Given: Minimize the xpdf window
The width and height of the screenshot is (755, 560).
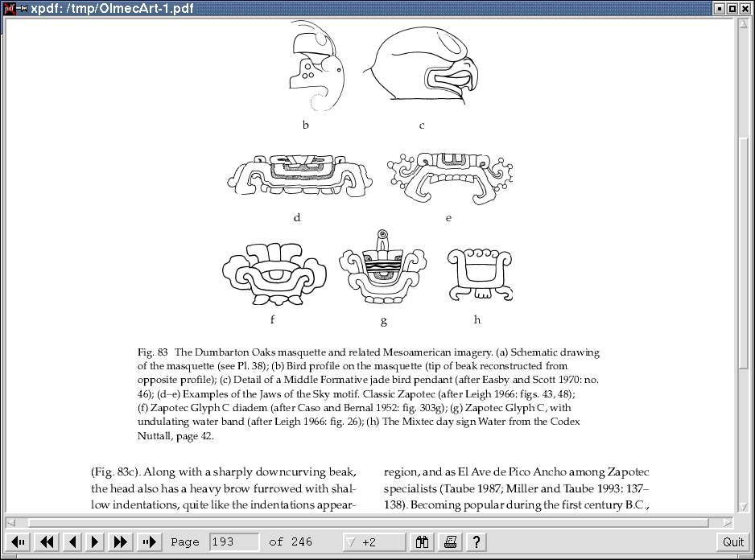Looking at the screenshot, I should tap(720, 8).
